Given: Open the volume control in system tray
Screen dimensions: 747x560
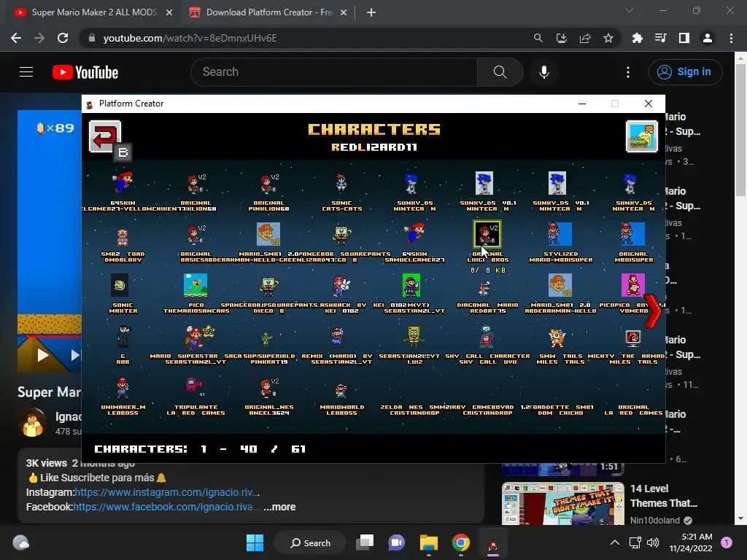Looking at the screenshot, I should 653,542.
